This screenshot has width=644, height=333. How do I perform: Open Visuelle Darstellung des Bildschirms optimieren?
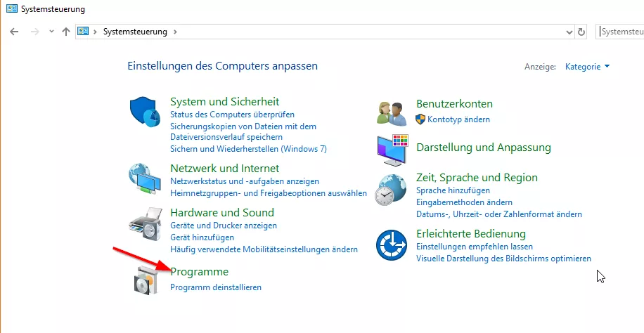tap(503, 259)
